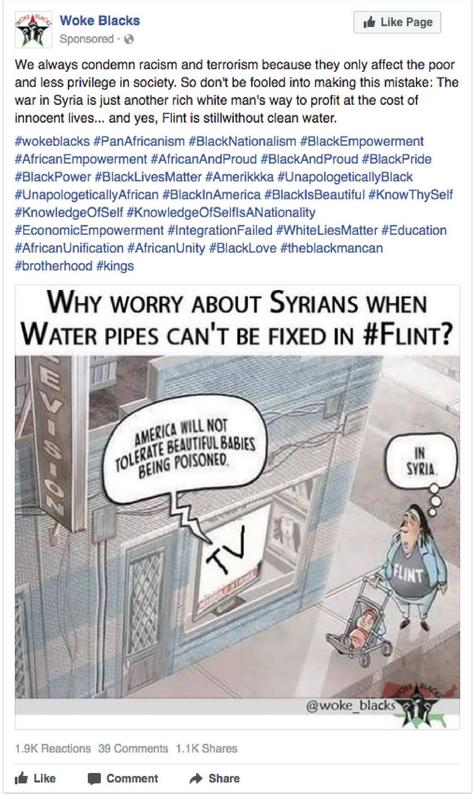This screenshot has height=800, width=475.
Task: Open the #BlackLivesMatter hashtag
Action: tap(148, 177)
